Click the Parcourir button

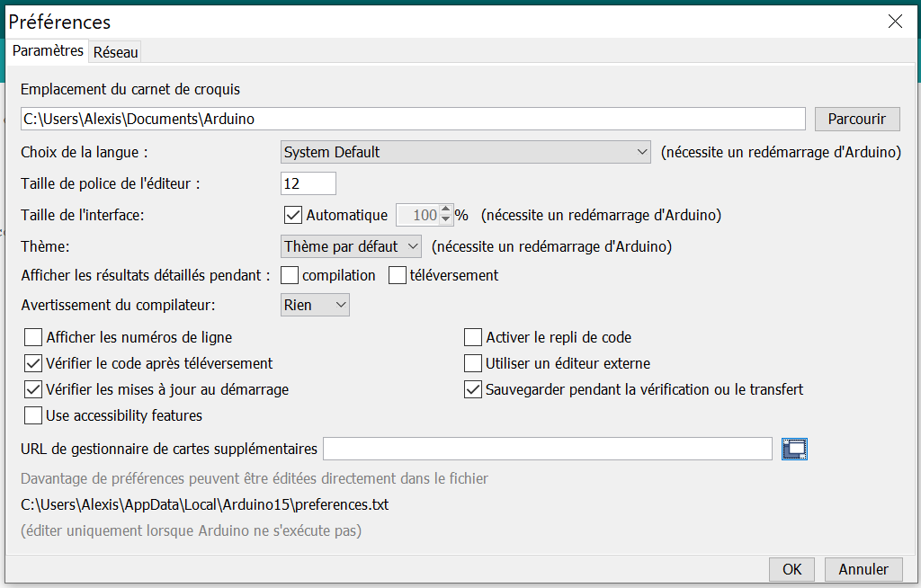pos(857,119)
